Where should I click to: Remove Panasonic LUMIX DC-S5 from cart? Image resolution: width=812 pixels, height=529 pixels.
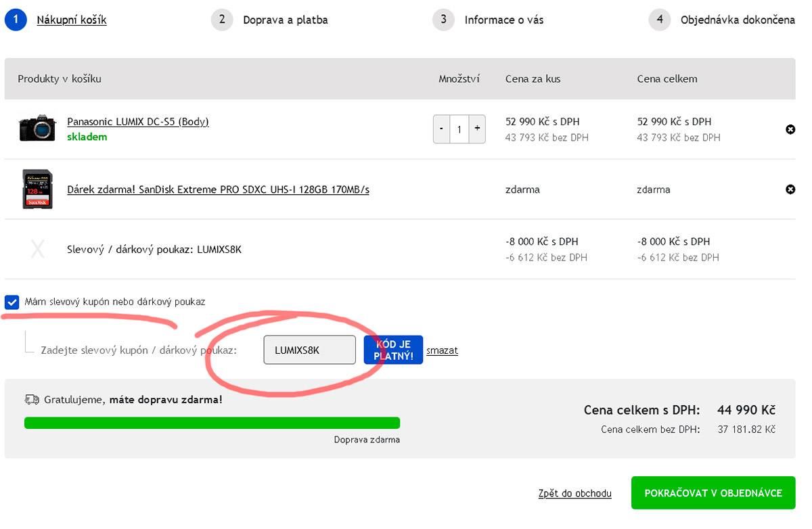pos(790,129)
